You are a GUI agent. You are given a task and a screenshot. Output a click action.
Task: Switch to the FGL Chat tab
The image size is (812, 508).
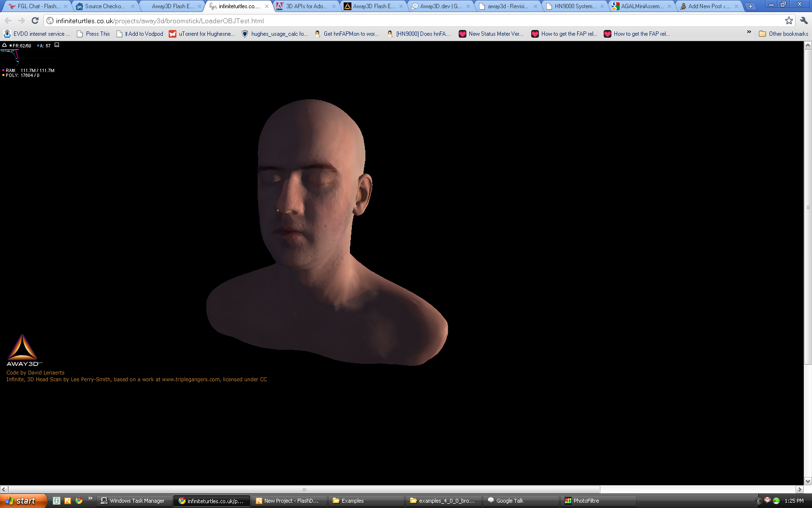point(38,6)
